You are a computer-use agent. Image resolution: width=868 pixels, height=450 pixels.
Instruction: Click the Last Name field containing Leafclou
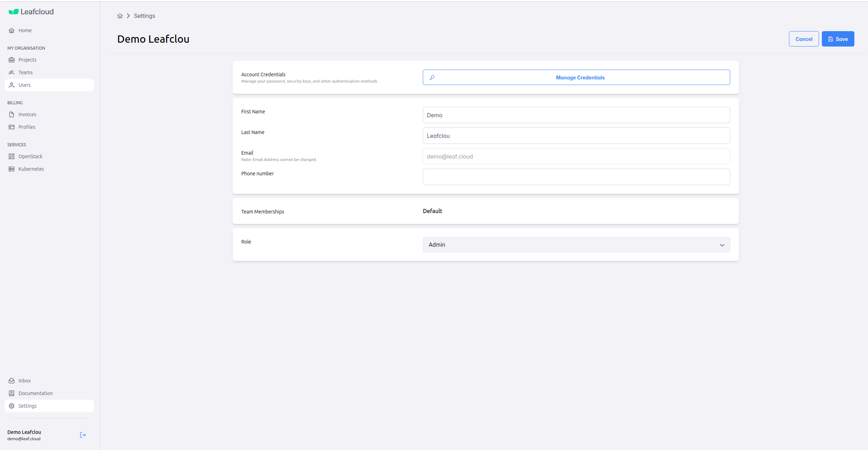pos(576,135)
